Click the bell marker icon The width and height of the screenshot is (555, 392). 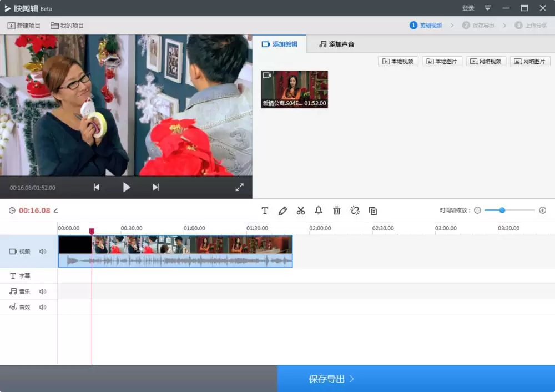pos(319,210)
